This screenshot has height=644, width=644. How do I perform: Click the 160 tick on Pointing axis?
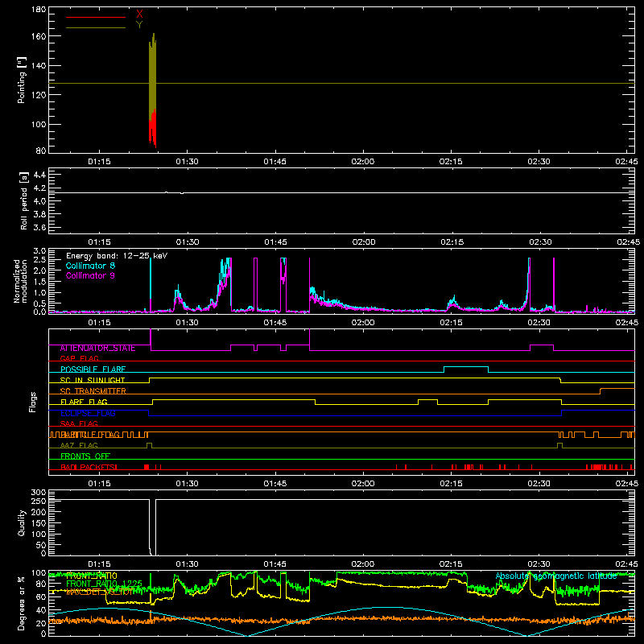[x=39, y=36]
